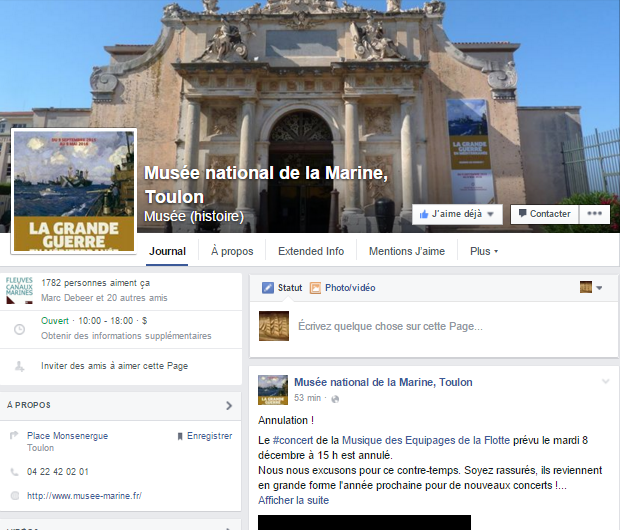Click the ship avatar beside composer

(274, 326)
